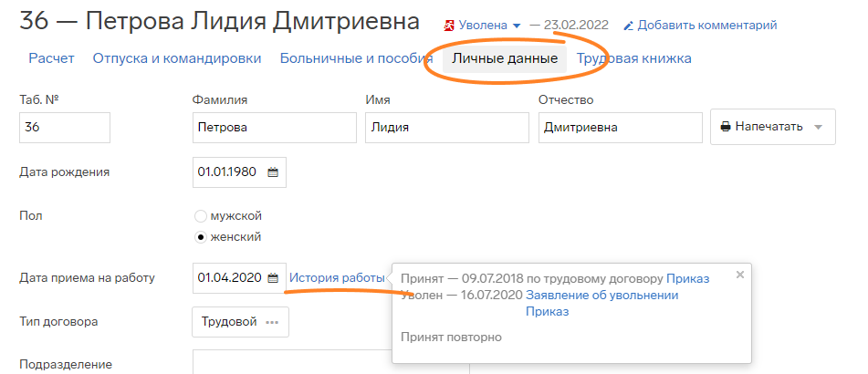Click the printer icon on Напечатать
868x374 pixels.
pos(726,127)
